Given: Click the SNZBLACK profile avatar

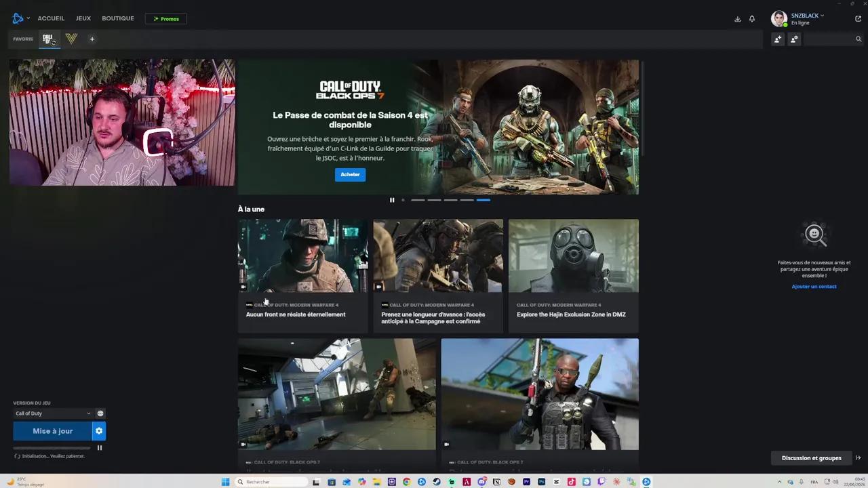Looking at the screenshot, I should pos(779,19).
